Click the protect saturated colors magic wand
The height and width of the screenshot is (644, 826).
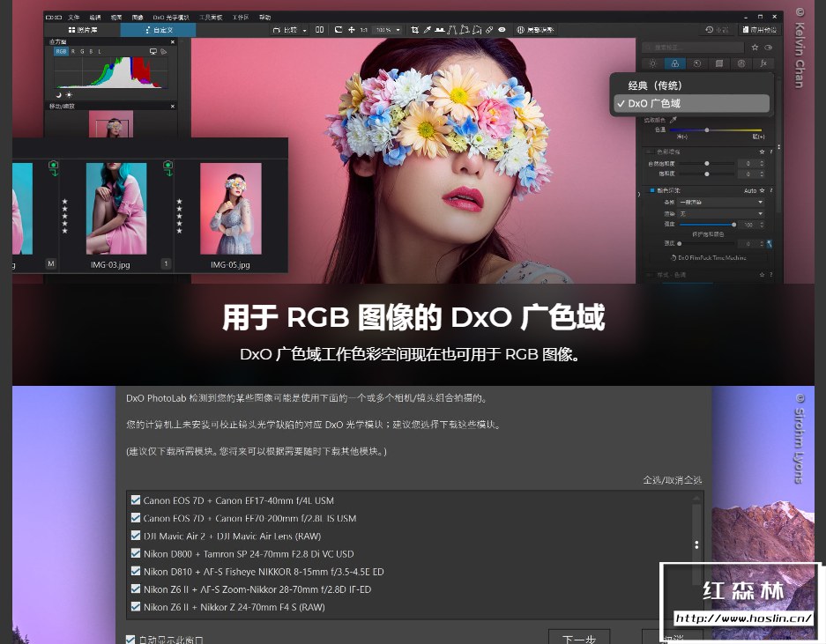point(769,243)
